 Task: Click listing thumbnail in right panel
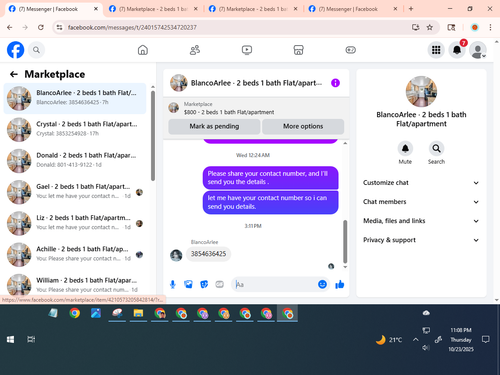(x=421, y=92)
